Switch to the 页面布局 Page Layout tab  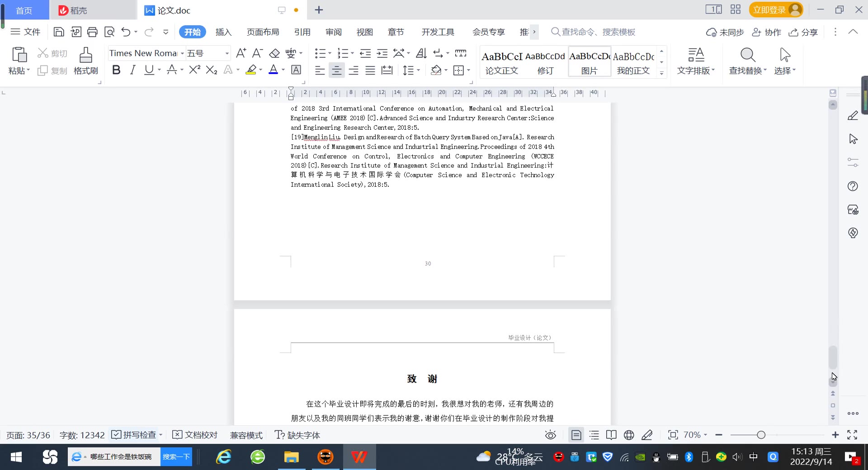coord(263,32)
